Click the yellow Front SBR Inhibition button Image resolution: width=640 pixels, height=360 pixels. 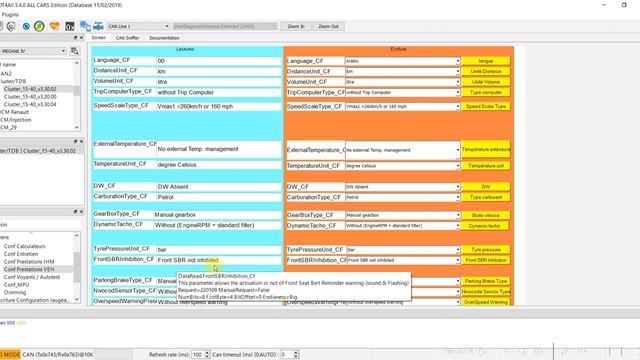486,260
